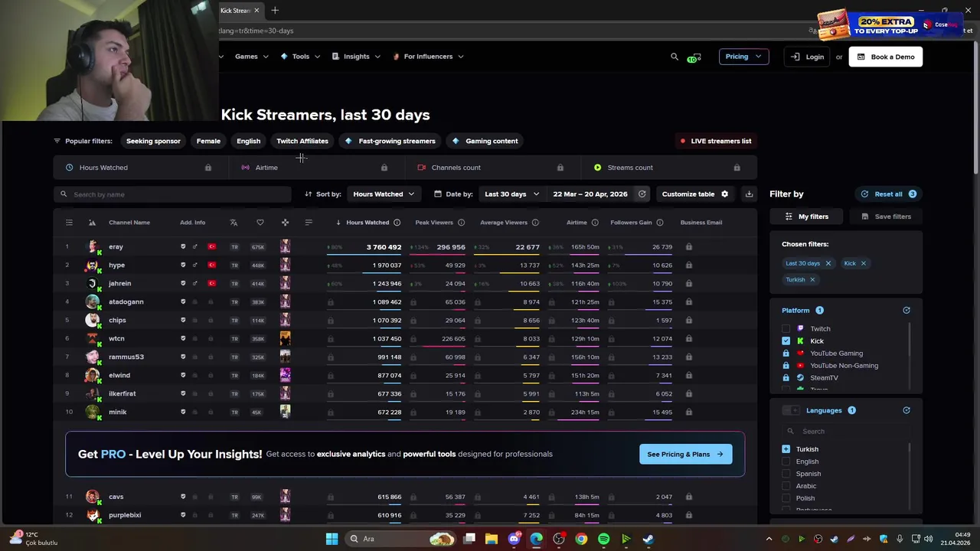Click the info icon next to Airtime column

click(x=594, y=223)
